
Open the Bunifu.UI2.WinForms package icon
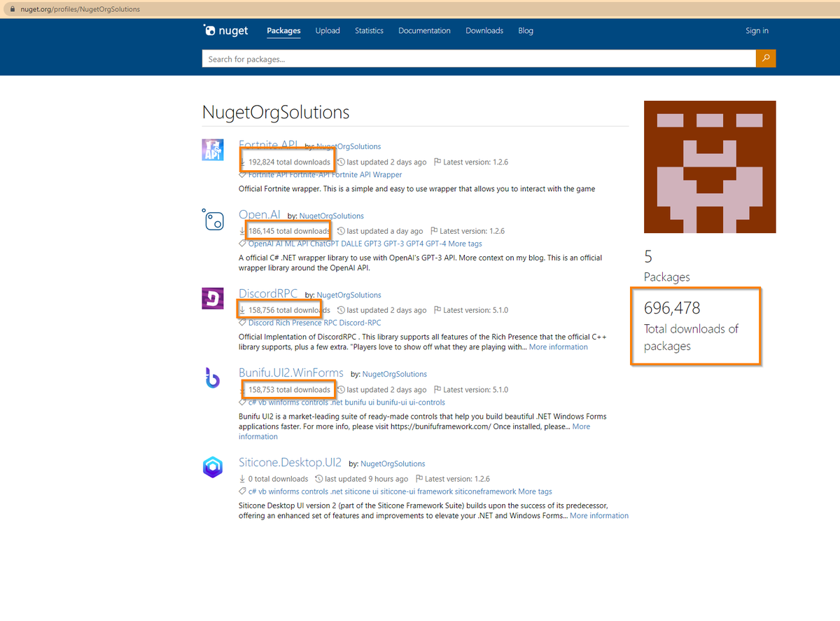(213, 377)
